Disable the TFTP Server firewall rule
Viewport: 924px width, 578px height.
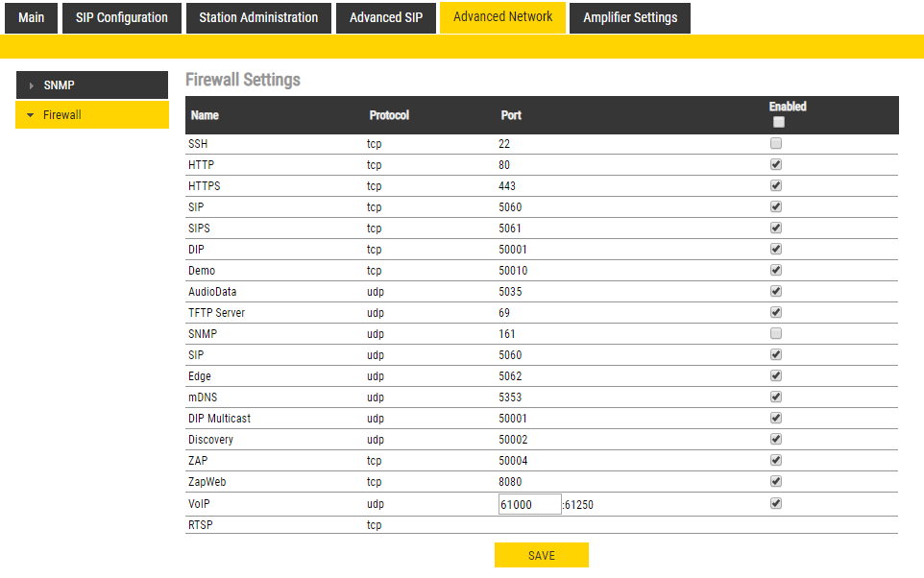click(x=776, y=312)
